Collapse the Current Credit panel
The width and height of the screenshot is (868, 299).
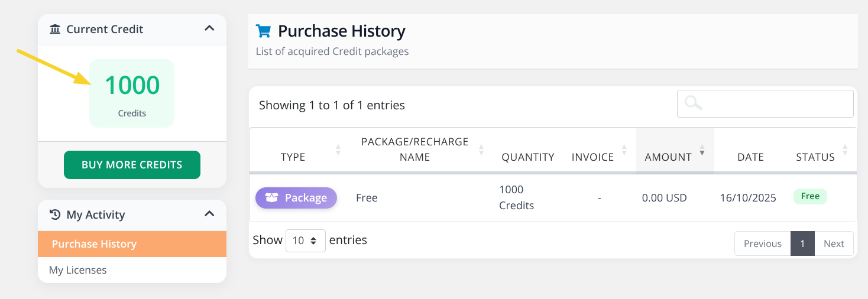[209, 28]
